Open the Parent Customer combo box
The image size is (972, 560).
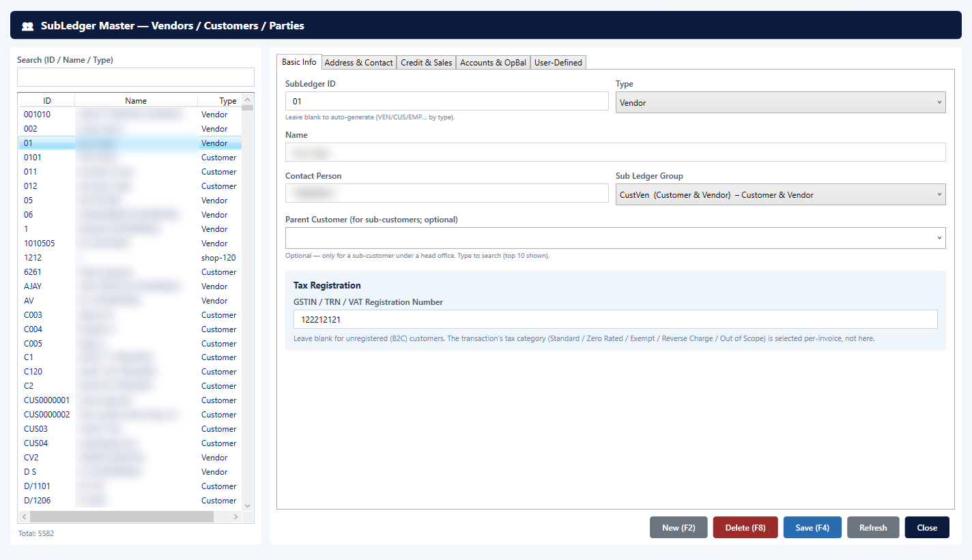[615, 238]
